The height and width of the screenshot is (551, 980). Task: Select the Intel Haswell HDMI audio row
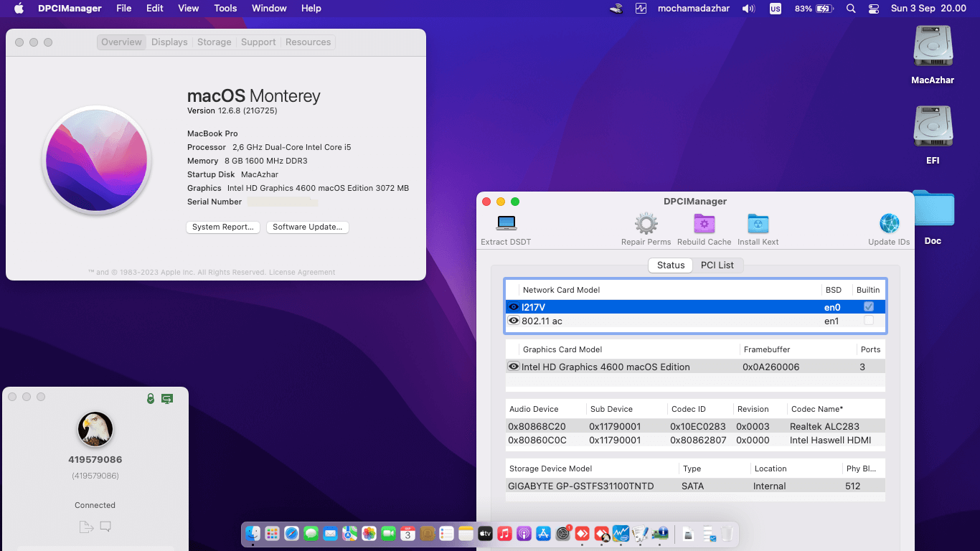[695, 440]
